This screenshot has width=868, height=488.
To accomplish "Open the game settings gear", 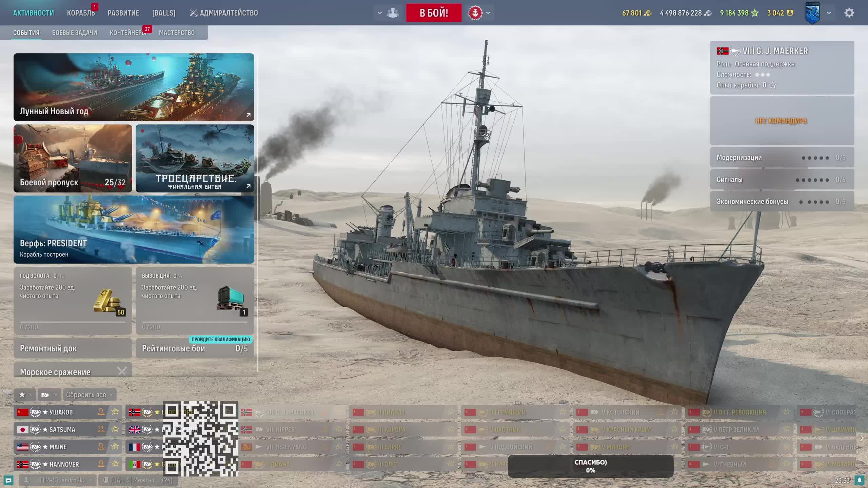I will click(x=849, y=13).
